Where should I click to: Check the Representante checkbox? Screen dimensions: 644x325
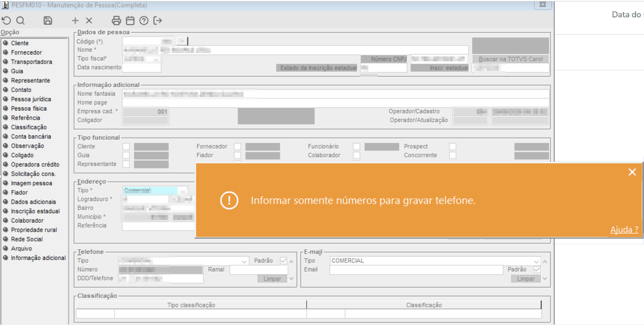click(x=126, y=164)
